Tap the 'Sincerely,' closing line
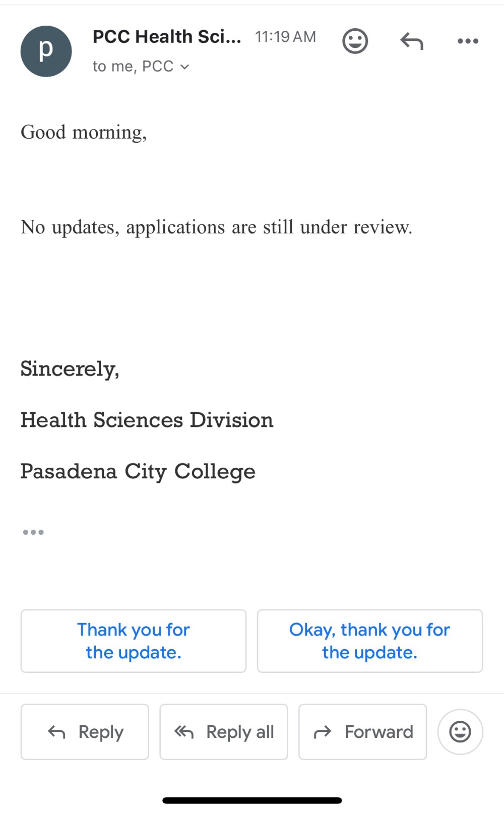504x814 pixels. point(70,369)
